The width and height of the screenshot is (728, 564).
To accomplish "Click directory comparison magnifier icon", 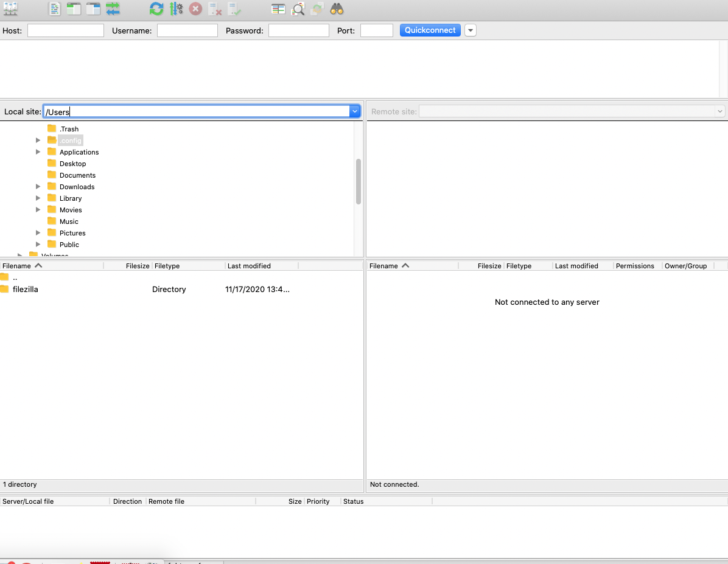I will pyautogui.click(x=298, y=9).
